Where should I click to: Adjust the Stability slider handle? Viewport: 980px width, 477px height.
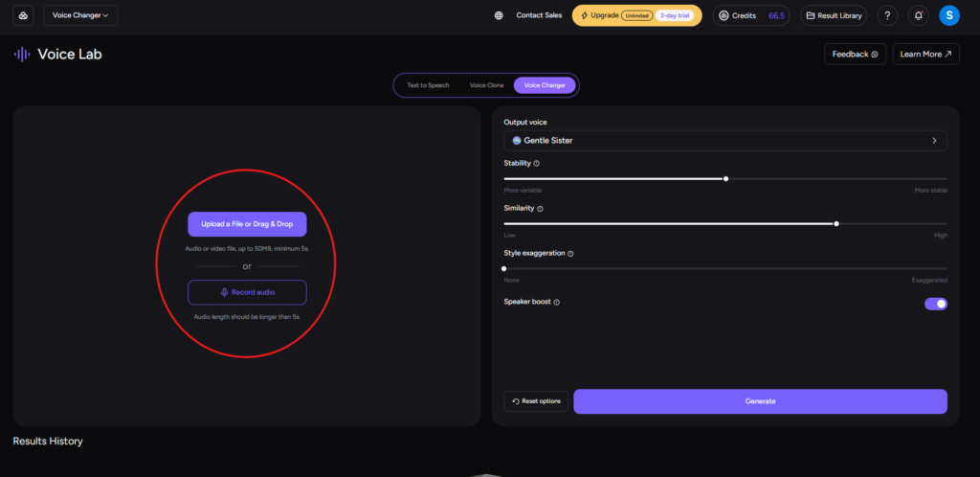coord(725,179)
